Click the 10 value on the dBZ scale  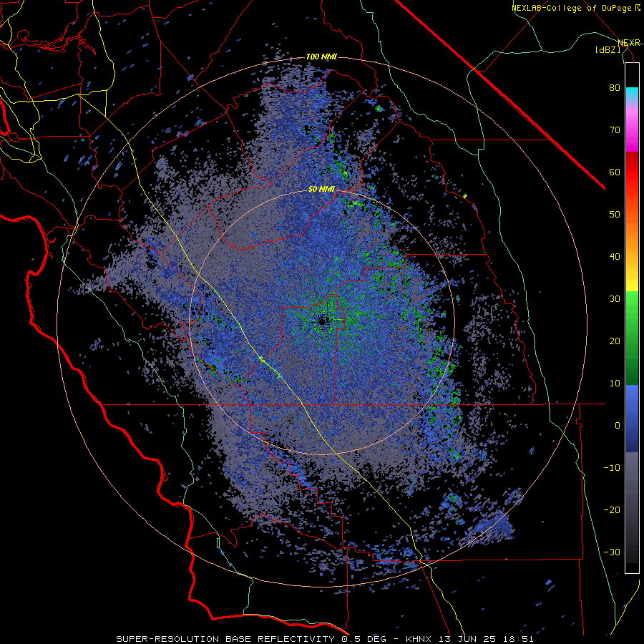click(x=615, y=384)
